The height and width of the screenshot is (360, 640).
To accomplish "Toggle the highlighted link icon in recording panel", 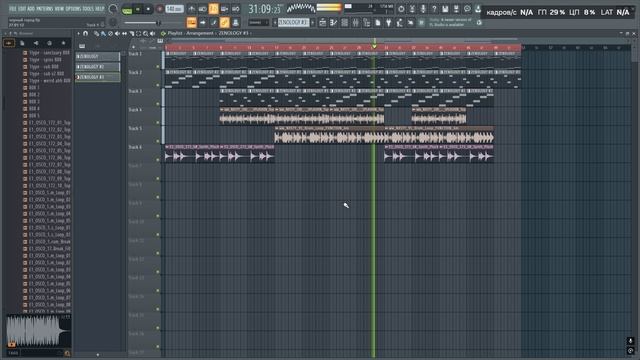I will pyautogui.click(x=224, y=22).
